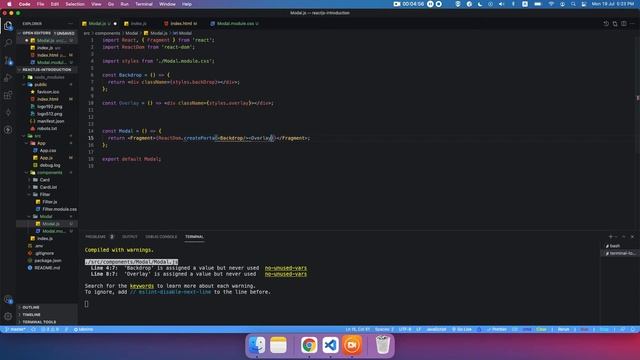640x360 pixels.
Task: Open the Accounts icon in activity bar
Action: point(8,299)
